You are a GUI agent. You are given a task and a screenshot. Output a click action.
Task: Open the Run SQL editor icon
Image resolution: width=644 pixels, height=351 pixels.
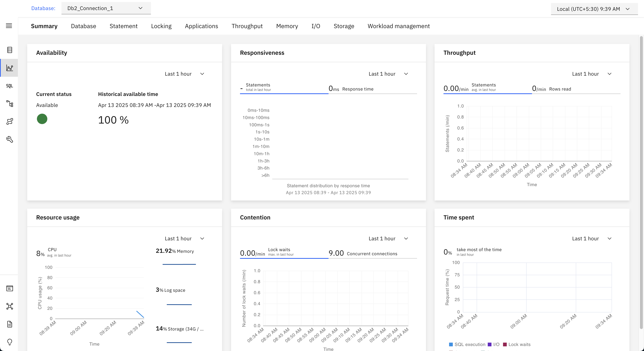[x=9, y=86]
